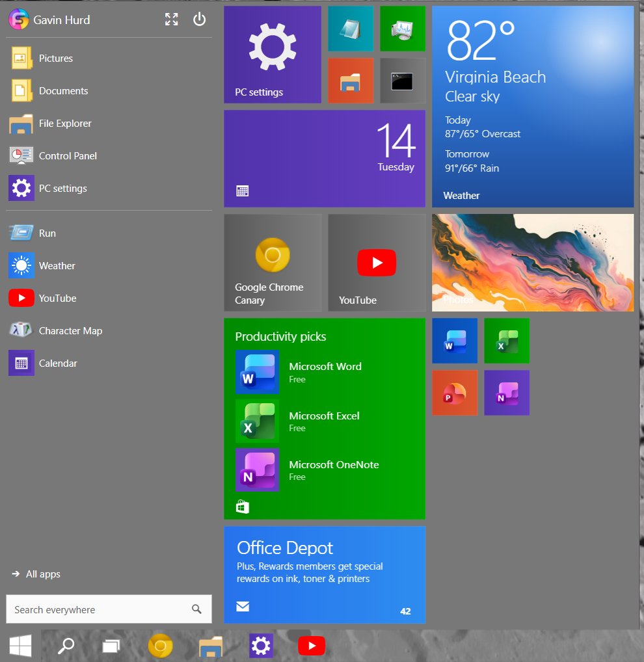Screen dimensions: 644x662
Task: Open the Mail tile showing Office Depot
Action: pyautogui.click(x=325, y=575)
